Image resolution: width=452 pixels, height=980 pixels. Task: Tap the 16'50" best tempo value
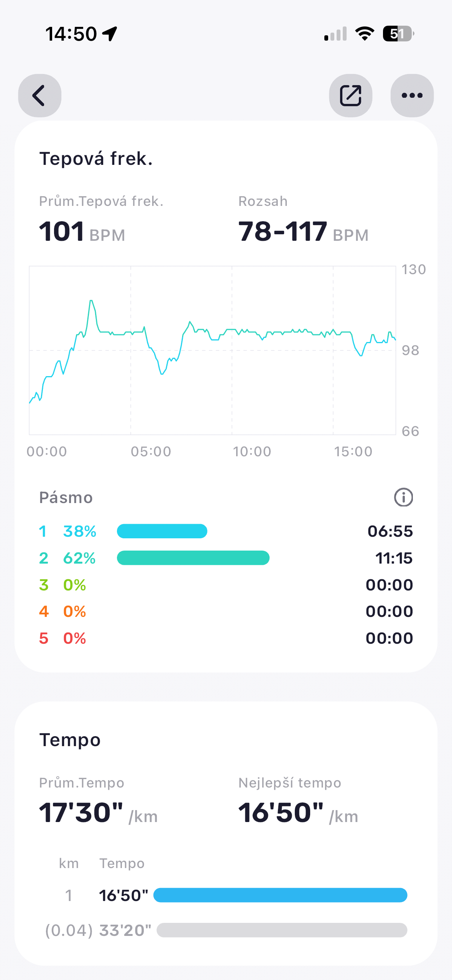point(281,813)
